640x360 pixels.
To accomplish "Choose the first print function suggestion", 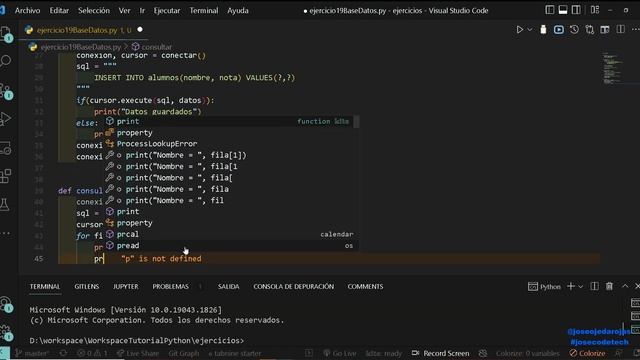I will click(x=231, y=121).
